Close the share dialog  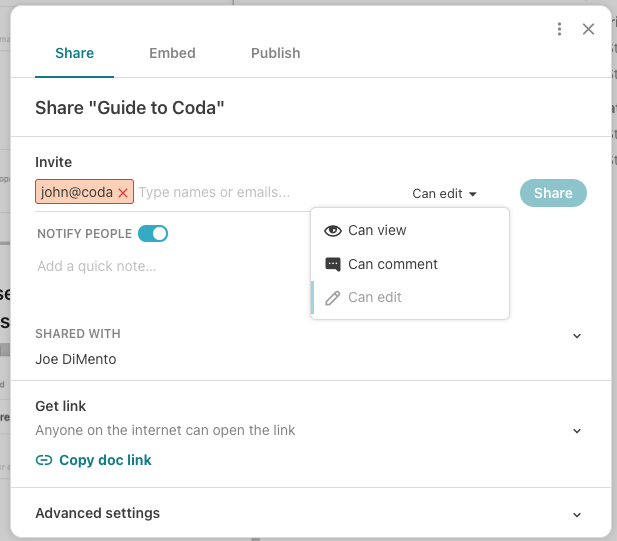588,29
